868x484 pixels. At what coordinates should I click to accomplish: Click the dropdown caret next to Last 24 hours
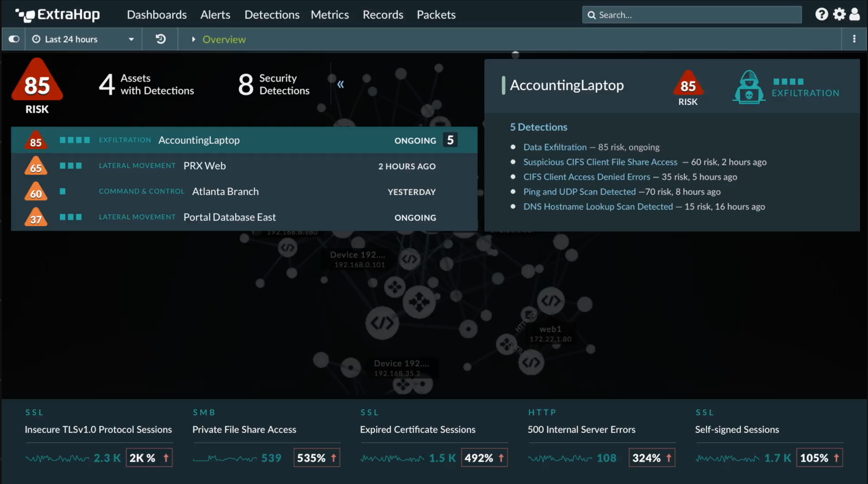click(x=131, y=39)
